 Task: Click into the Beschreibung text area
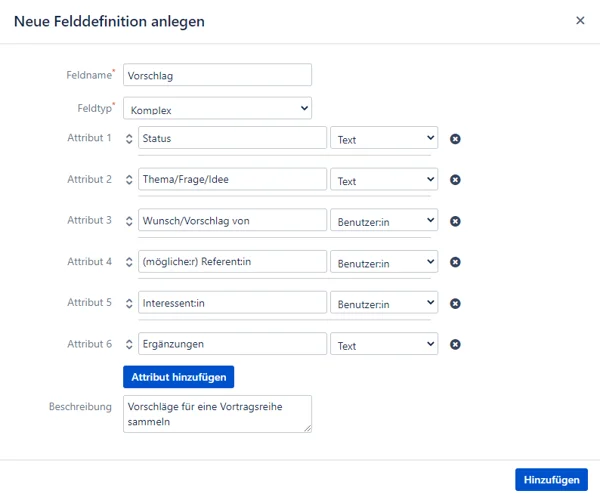click(217, 414)
